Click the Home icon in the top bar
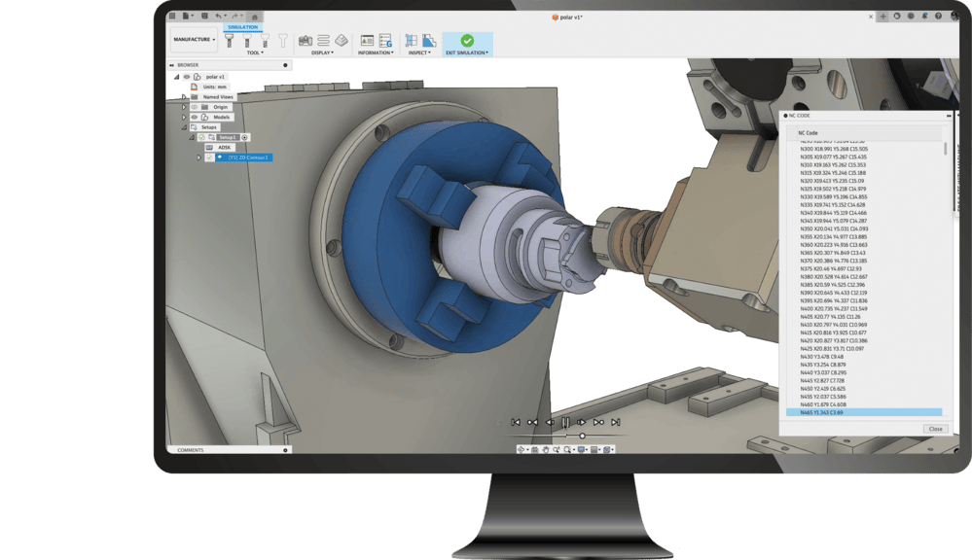The image size is (972, 560). [255, 17]
